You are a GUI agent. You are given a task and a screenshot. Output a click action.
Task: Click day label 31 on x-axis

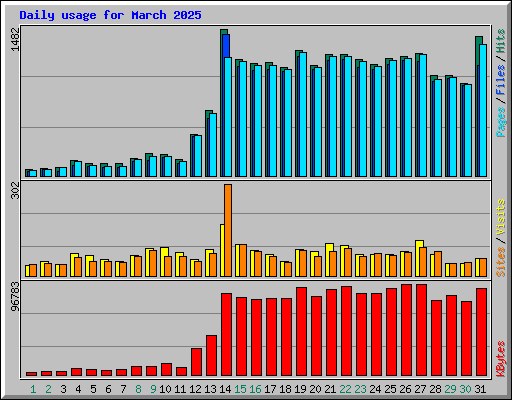pos(480,389)
